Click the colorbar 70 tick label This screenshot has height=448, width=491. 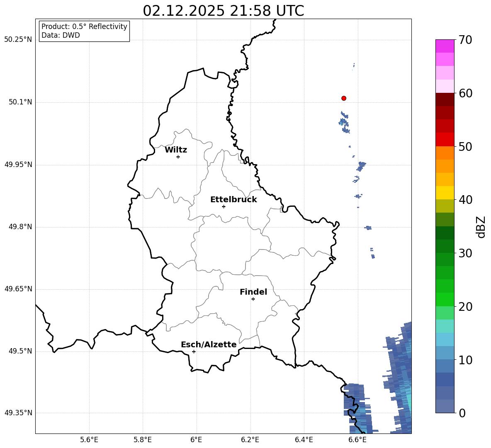[x=465, y=40]
